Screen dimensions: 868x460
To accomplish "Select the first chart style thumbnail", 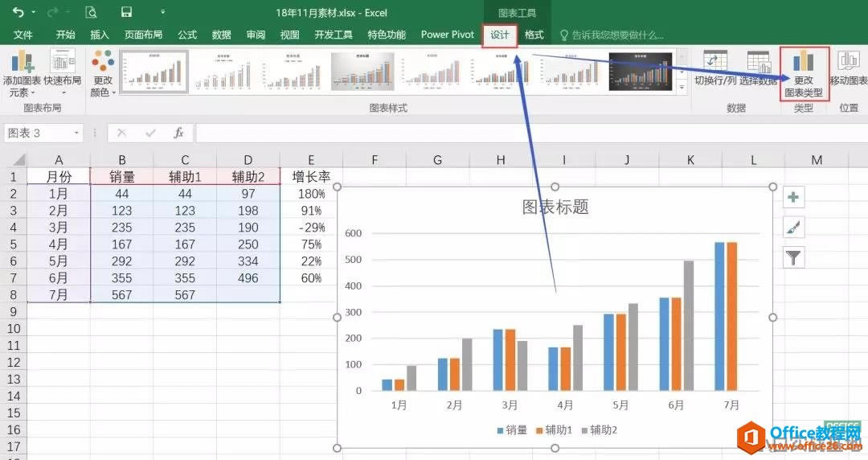I will 154,72.
